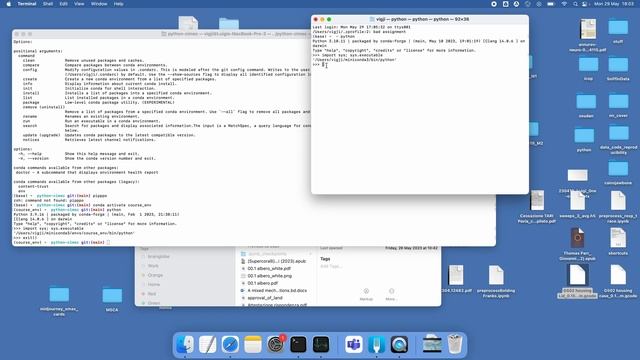The width and height of the screenshot is (640, 360).
Task: Click the date and time in menu bar
Action: click(614, 4)
